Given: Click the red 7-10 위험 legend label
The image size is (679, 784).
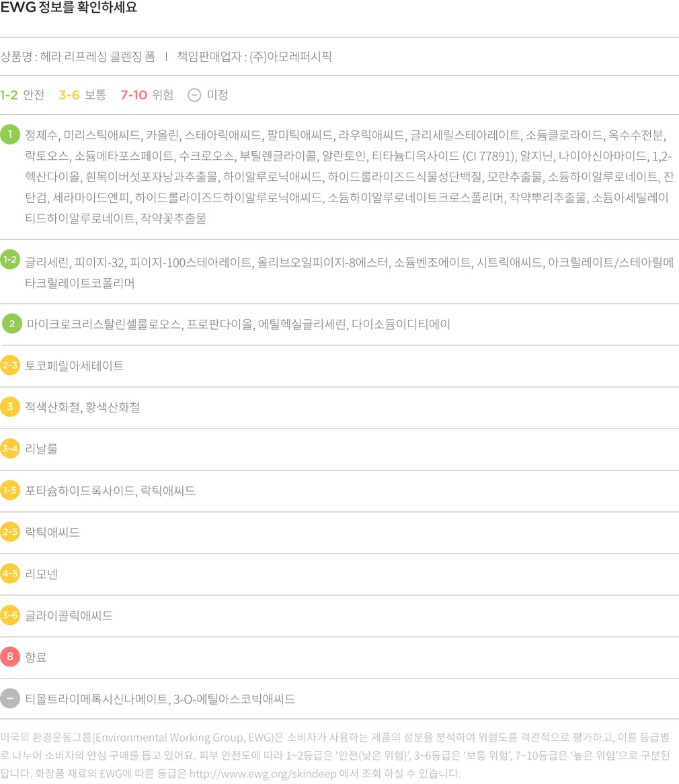Looking at the screenshot, I should (147, 95).
